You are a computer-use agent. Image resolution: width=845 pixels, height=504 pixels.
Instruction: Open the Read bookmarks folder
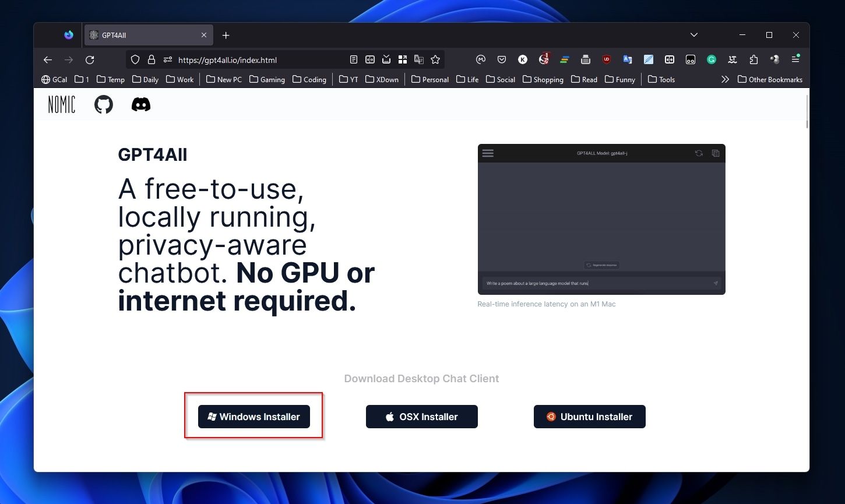[584, 79]
